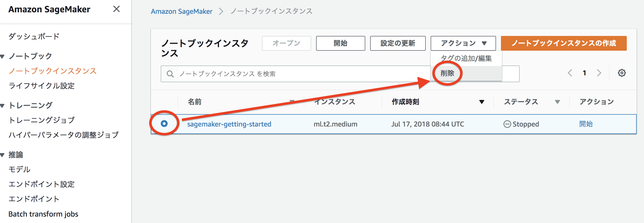This screenshot has height=223, width=644.
Task: Open Batch transform jobs in the sidebar
Action: click(43, 214)
